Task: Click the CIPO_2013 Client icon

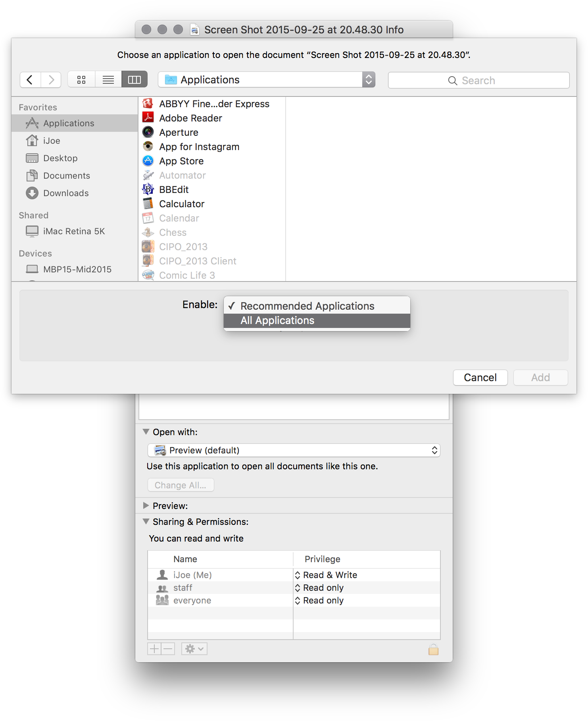Action: [x=148, y=261]
